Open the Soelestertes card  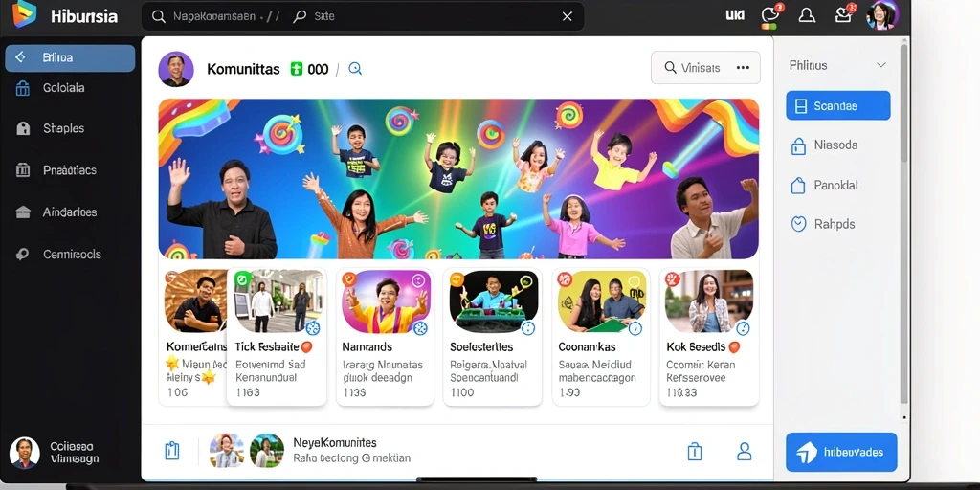click(493, 338)
